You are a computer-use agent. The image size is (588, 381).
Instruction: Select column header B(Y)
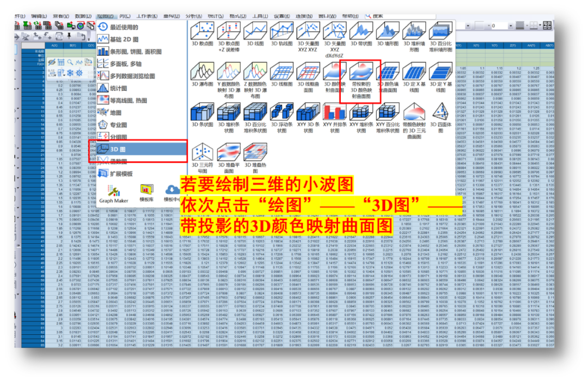[72, 45]
